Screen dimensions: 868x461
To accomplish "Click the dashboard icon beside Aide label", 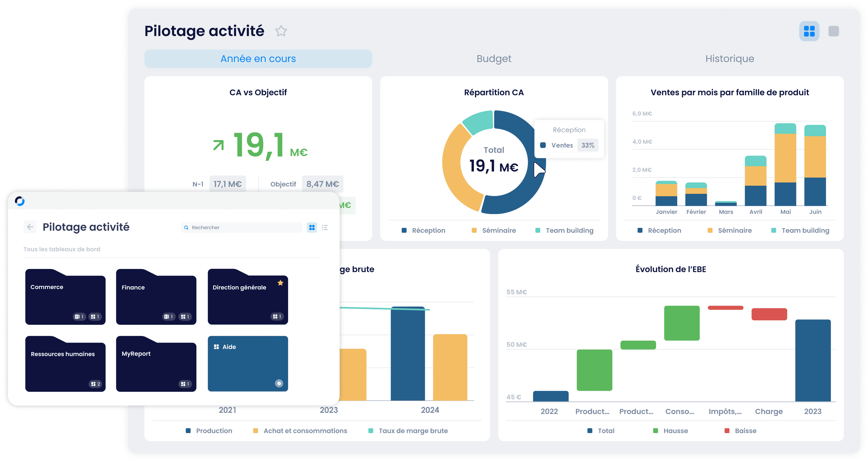I will (x=216, y=347).
